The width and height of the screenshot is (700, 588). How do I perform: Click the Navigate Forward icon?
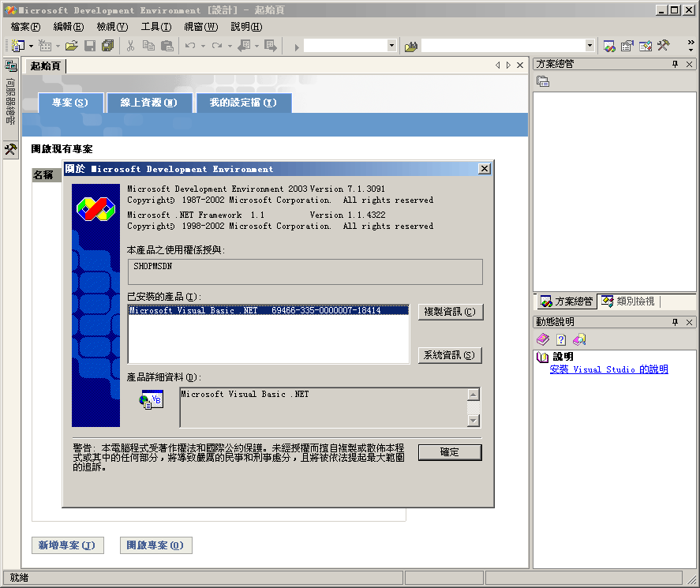[271, 46]
